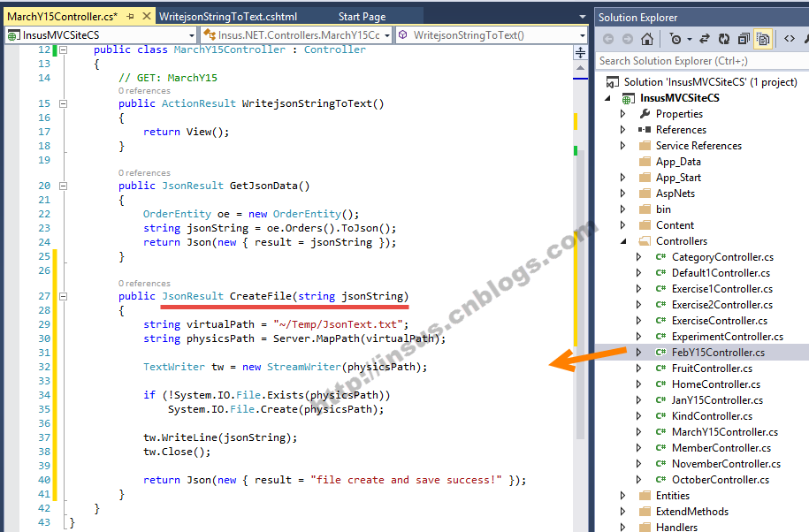The width and height of the screenshot is (809, 532).
Task: Click the Back arrow in Solution Explorer toolbar
Action: 608,39
